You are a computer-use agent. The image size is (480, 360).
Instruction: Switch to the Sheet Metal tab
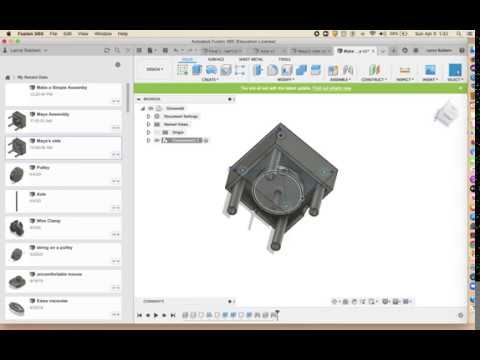251,59
